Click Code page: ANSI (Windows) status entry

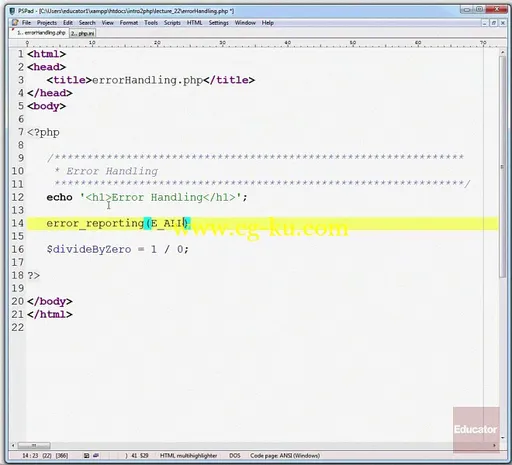tap(285, 456)
